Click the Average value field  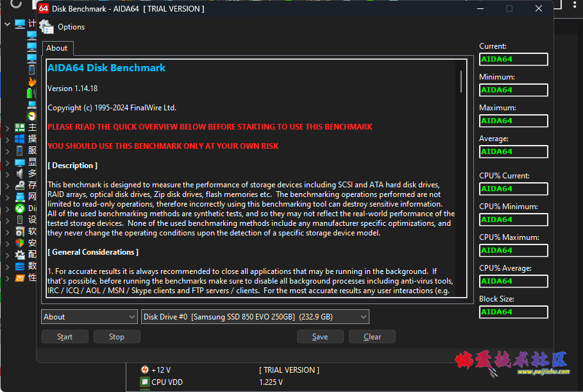[x=514, y=152]
